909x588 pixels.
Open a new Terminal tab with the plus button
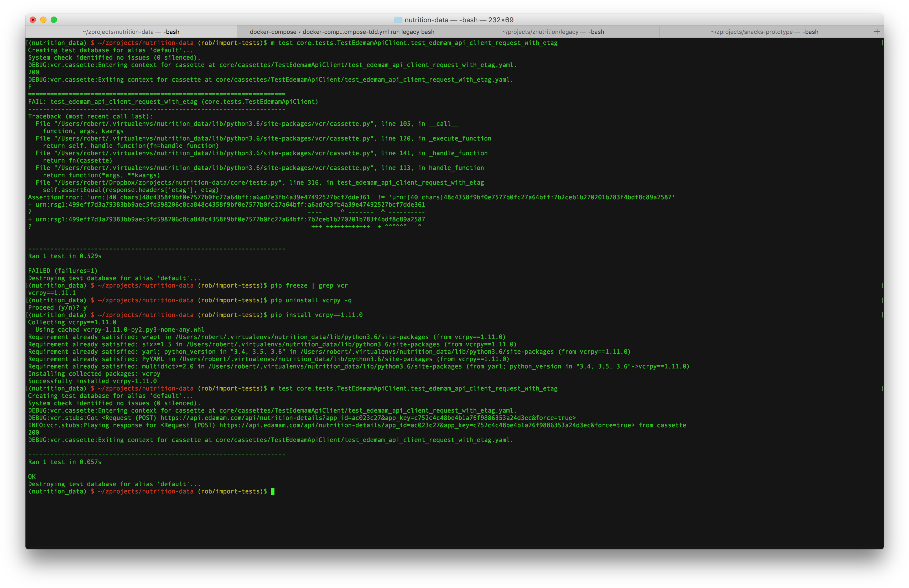pos(877,32)
